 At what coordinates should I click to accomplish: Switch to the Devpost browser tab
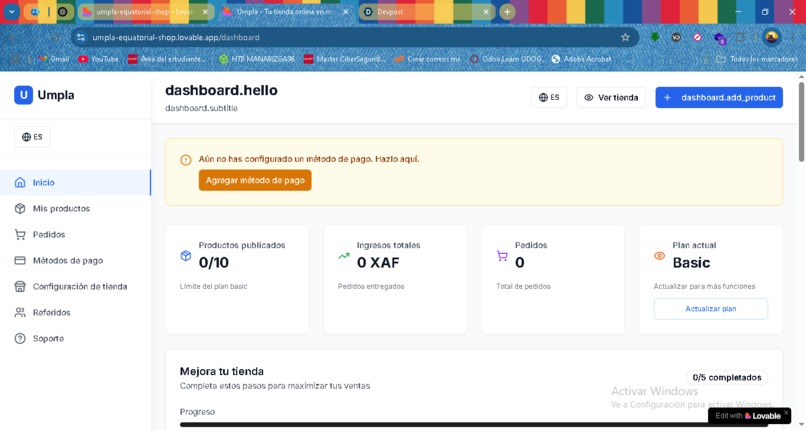tap(427, 12)
